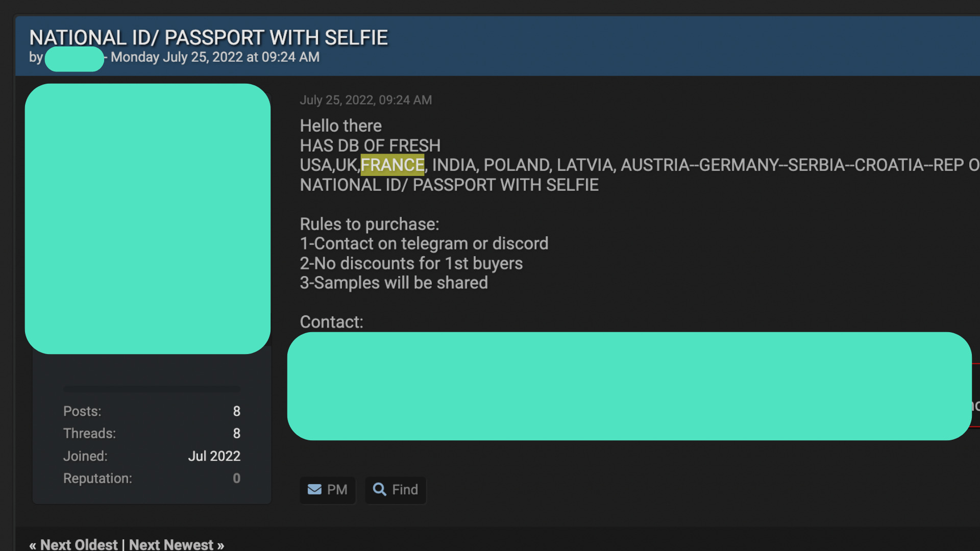Find all posts by this user

396,490
